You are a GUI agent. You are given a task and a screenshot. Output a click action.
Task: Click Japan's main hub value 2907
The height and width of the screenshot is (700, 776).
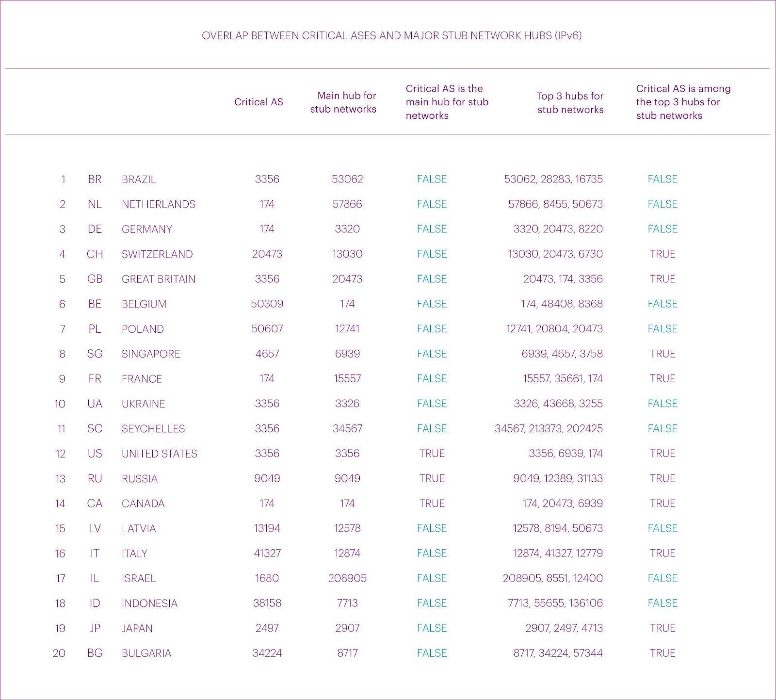point(347,628)
